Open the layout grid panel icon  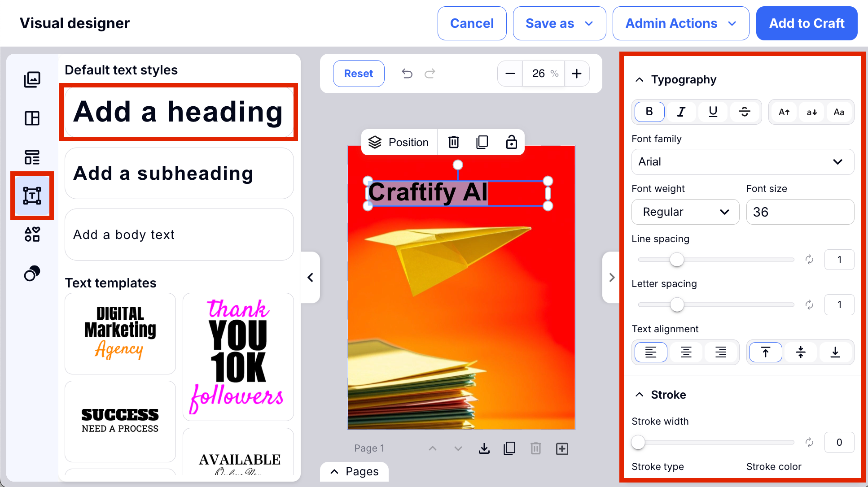coord(32,118)
